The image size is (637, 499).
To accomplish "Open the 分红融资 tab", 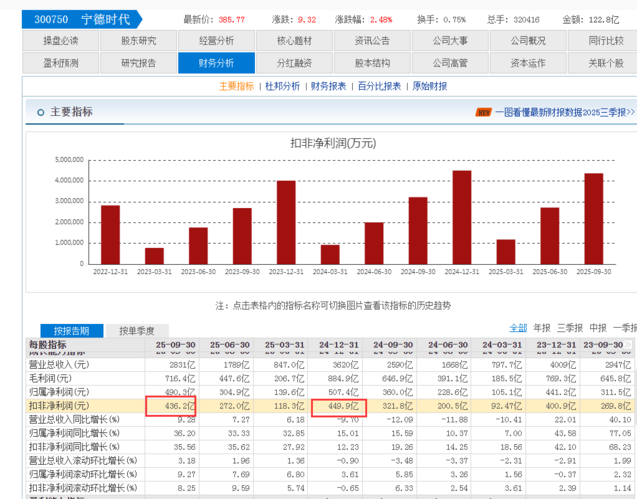I will click(295, 63).
